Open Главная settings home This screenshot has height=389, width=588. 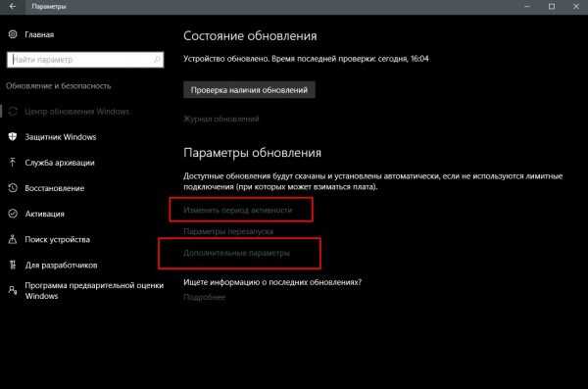click(39, 34)
